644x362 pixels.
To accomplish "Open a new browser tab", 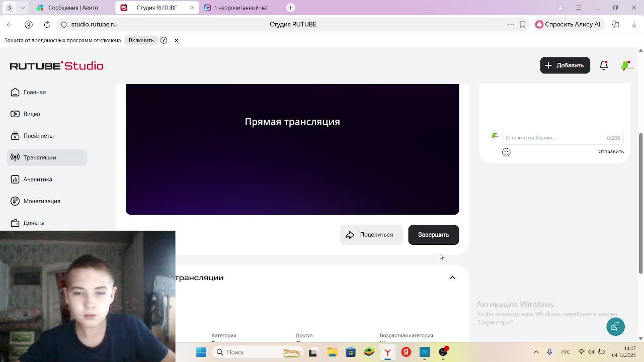I will click(290, 8).
